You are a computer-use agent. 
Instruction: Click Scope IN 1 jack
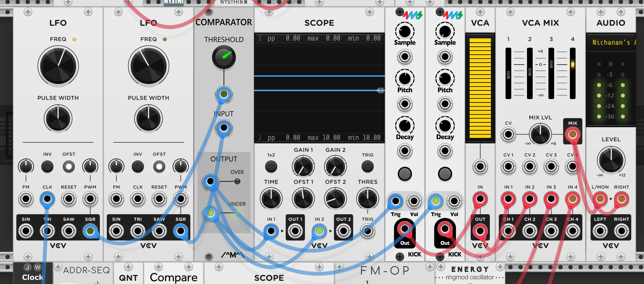(x=271, y=231)
